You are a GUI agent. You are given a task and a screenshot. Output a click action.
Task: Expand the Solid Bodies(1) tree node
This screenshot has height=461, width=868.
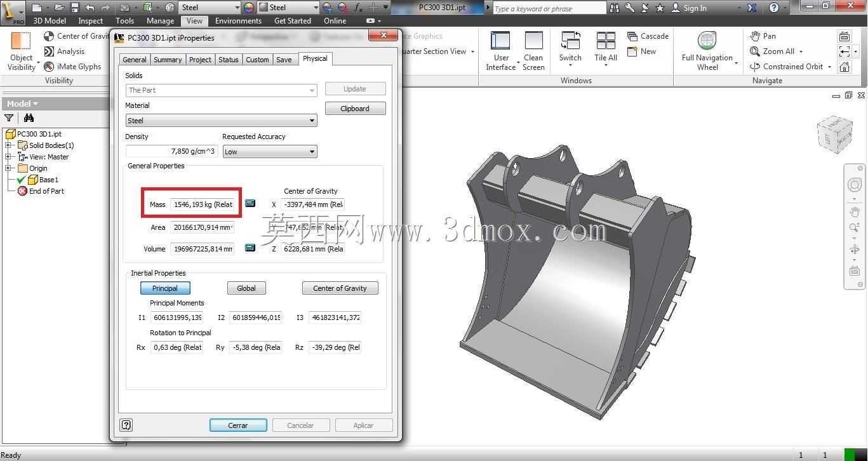8,145
